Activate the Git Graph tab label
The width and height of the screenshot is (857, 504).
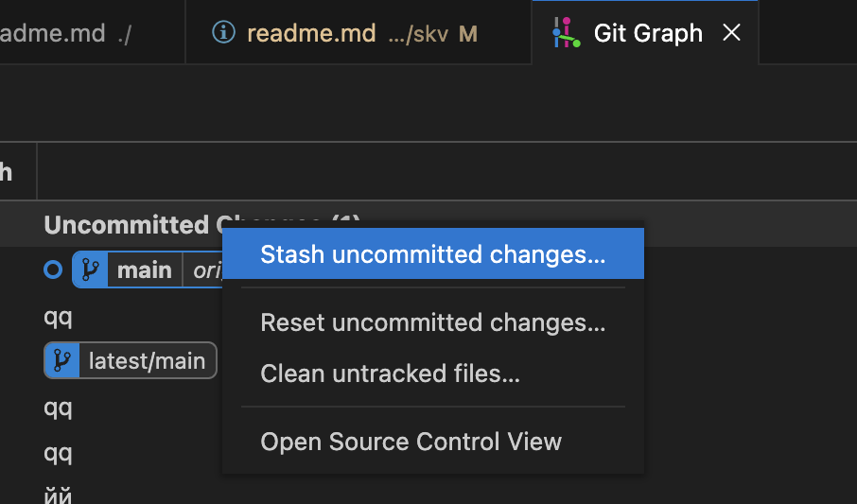pos(647,33)
